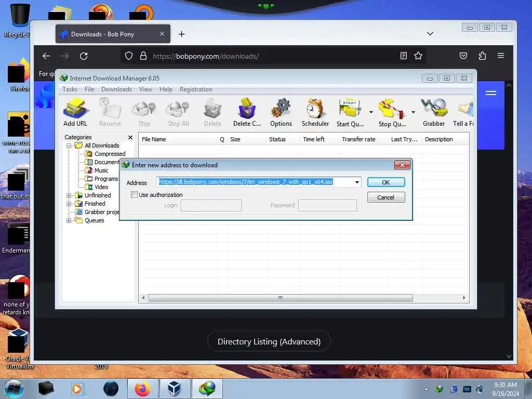Close the Enter new address dialog
This screenshot has width=532, height=399.
[x=403, y=165]
